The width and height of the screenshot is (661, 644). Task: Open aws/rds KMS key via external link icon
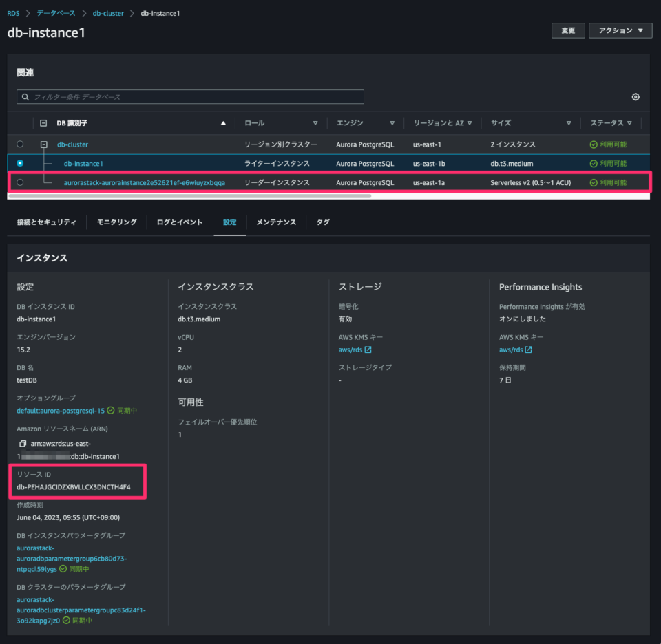point(368,350)
